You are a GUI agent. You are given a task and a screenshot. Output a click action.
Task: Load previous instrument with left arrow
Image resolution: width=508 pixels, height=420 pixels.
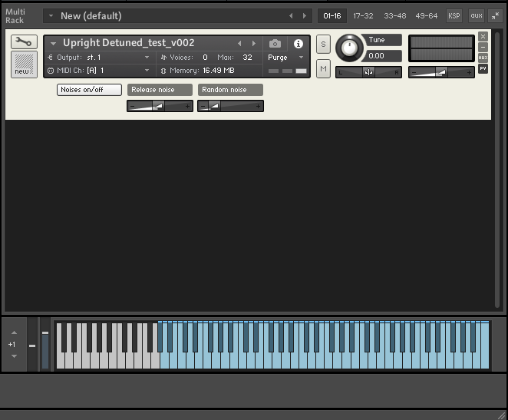239,44
